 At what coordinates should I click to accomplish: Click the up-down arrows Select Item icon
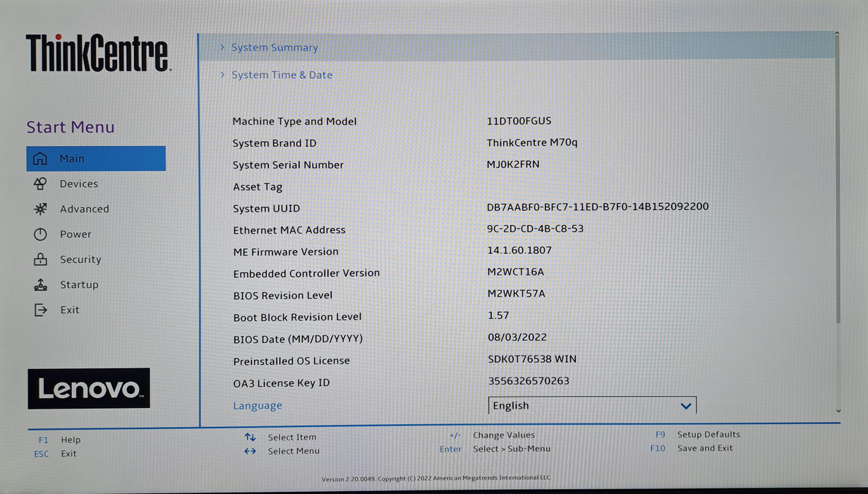pyautogui.click(x=250, y=438)
